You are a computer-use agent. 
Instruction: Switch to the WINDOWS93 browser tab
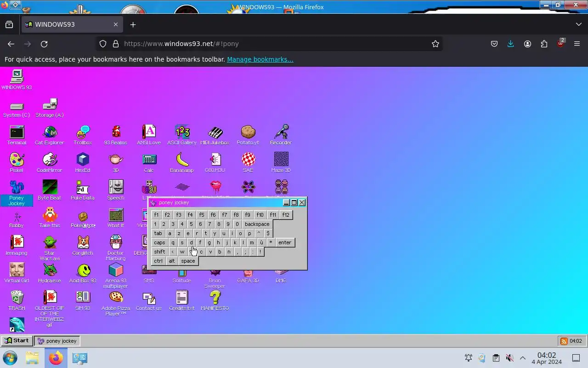(72, 24)
